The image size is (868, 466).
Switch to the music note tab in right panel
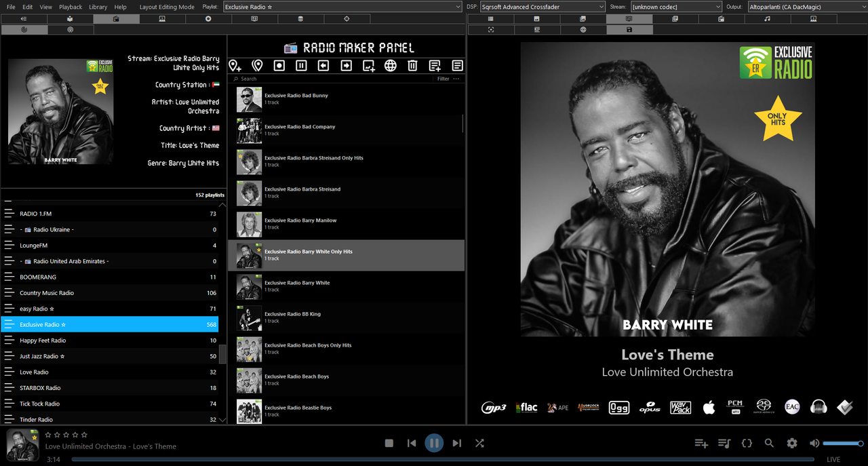767,19
